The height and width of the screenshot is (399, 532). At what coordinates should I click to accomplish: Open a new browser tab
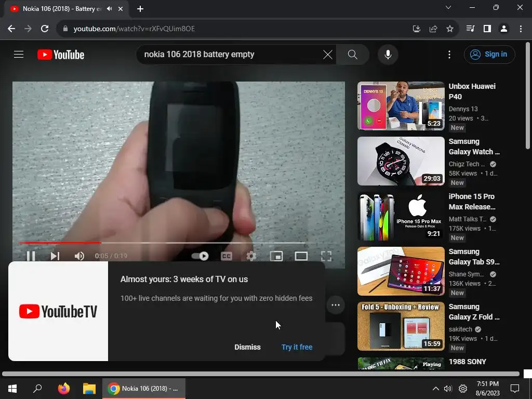coord(140,9)
